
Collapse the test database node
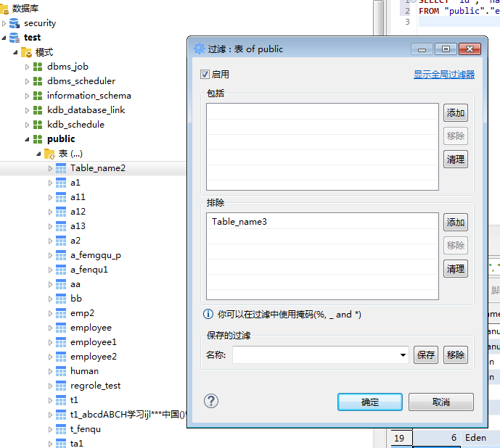[x=4, y=38]
